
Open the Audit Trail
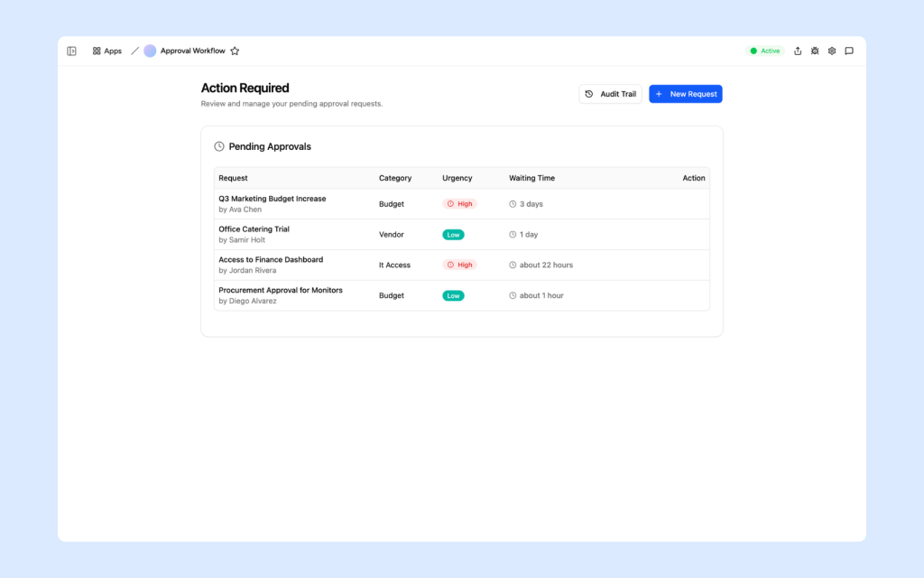pyautogui.click(x=611, y=94)
